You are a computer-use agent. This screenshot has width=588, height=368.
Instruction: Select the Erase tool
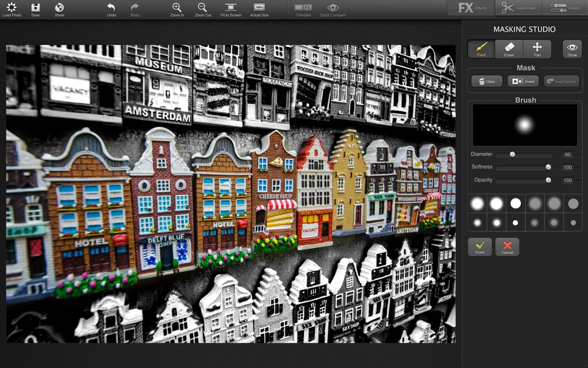click(x=509, y=49)
